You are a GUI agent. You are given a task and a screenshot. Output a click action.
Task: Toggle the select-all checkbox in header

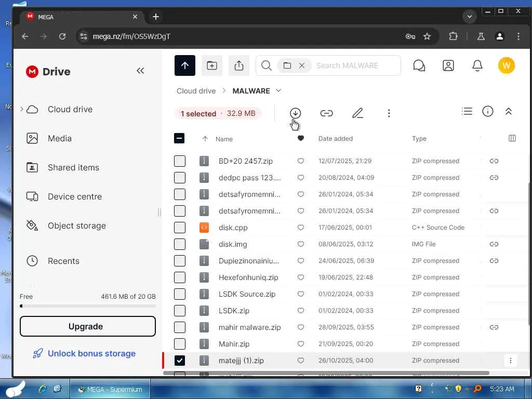179,138
